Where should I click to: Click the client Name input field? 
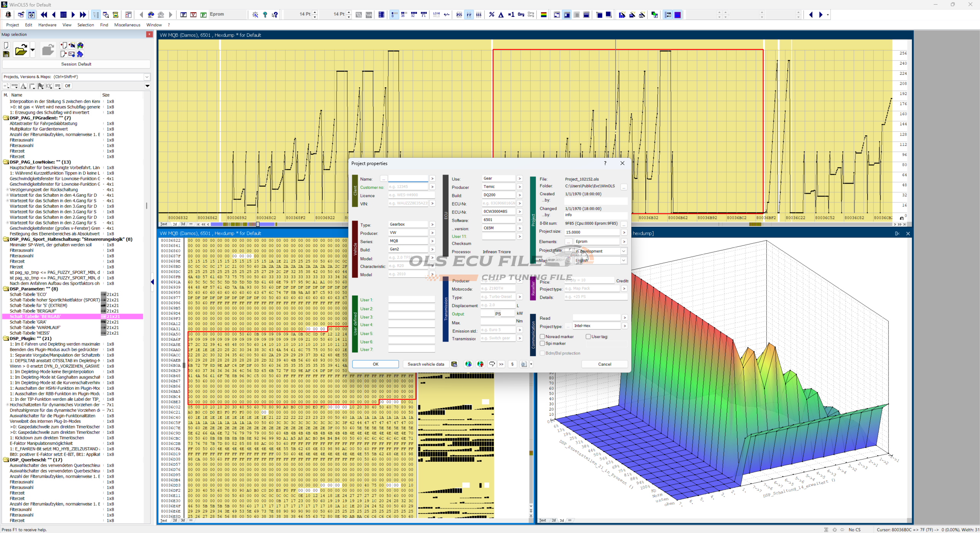408,179
